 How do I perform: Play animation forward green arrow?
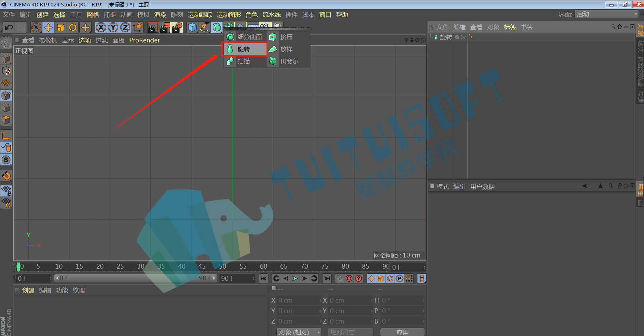point(295,278)
